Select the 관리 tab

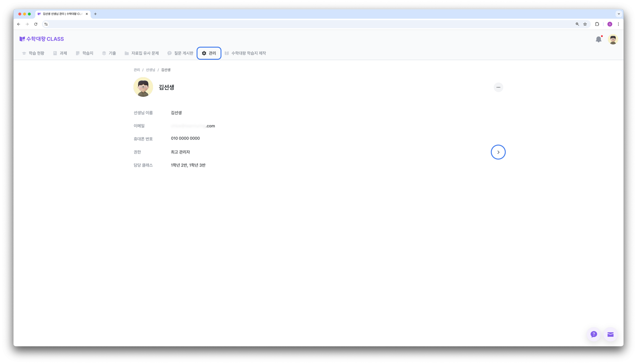point(209,53)
